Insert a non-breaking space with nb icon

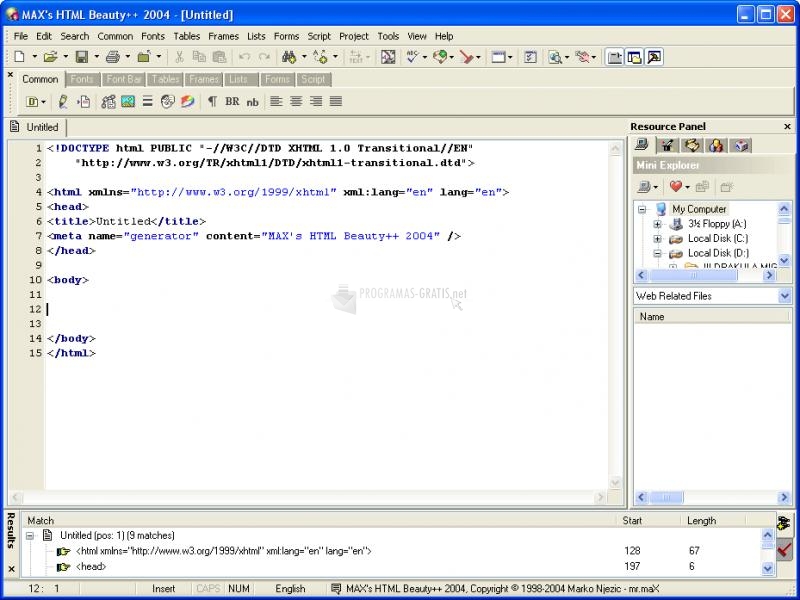tap(252, 101)
